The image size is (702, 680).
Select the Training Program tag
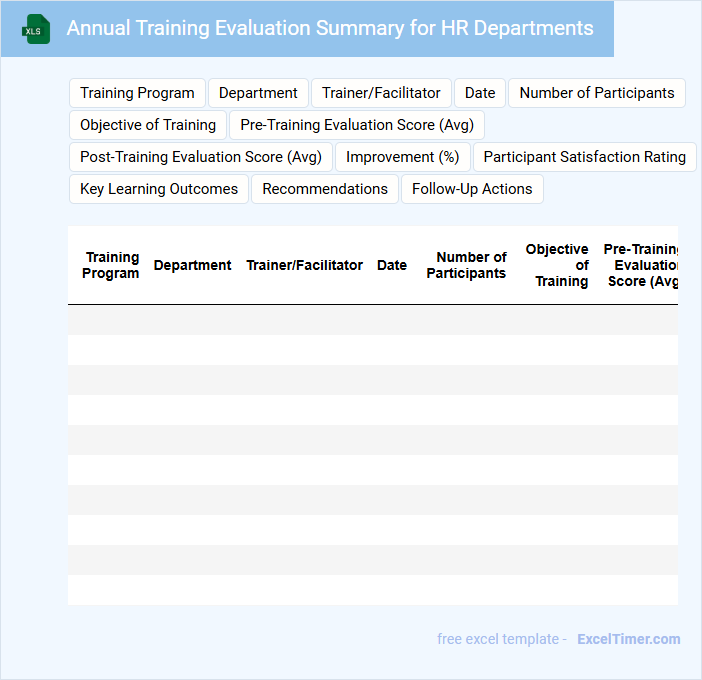click(137, 93)
